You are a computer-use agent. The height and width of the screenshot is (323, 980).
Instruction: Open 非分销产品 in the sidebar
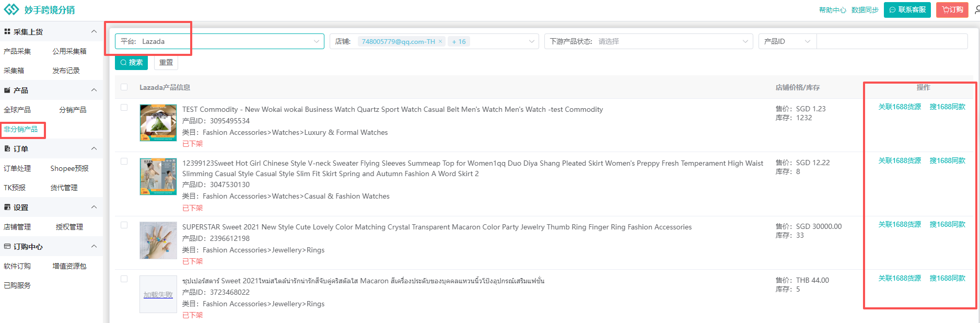click(21, 129)
